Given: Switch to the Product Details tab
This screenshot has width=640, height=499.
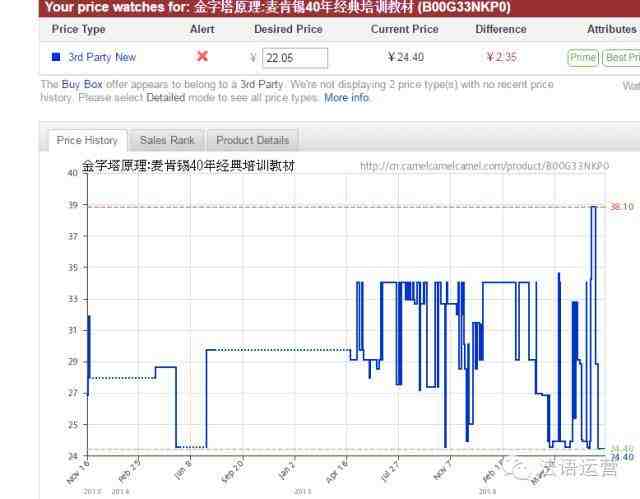Looking at the screenshot, I should tap(253, 140).
